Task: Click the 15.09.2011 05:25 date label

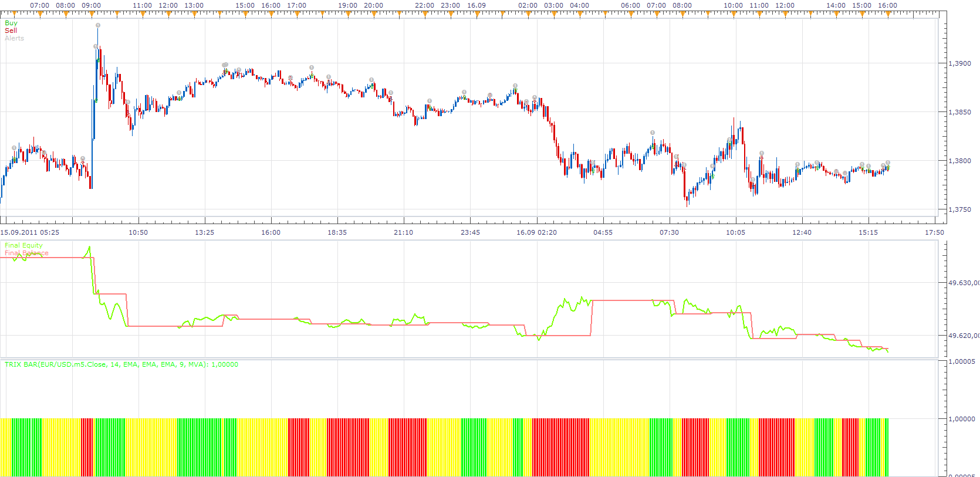Action: tap(29, 232)
